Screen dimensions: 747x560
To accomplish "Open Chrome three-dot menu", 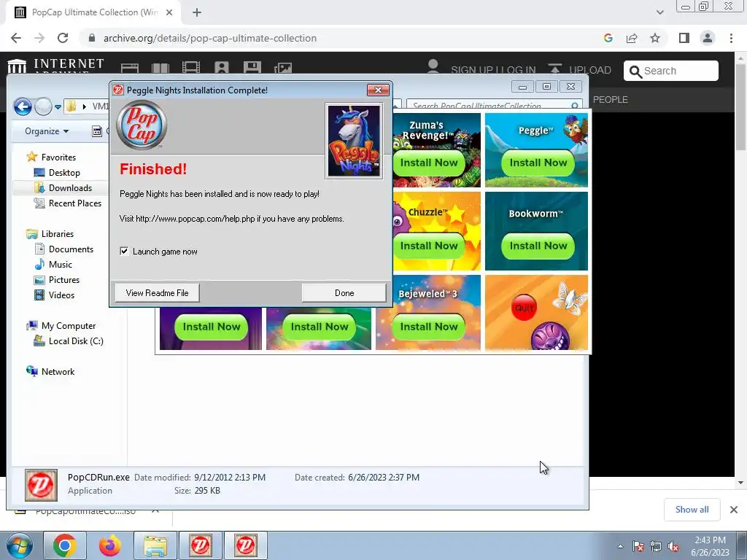I will [x=731, y=38].
